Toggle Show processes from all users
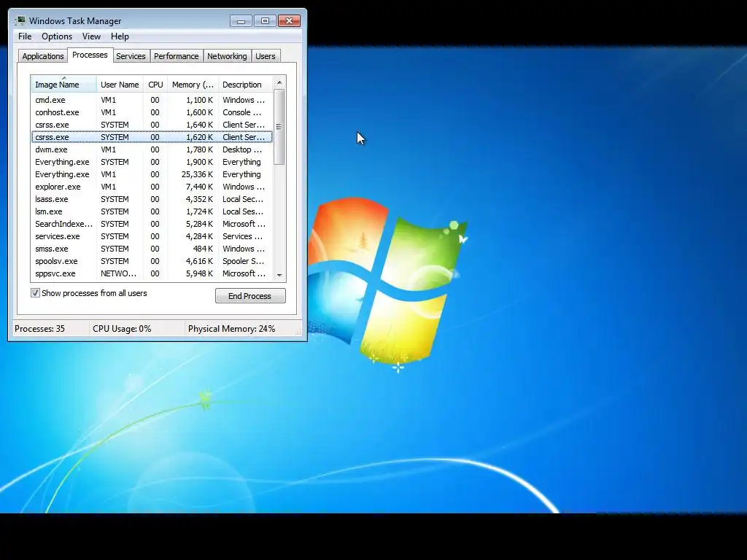Screen dimensions: 747x560 click(x=35, y=293)
